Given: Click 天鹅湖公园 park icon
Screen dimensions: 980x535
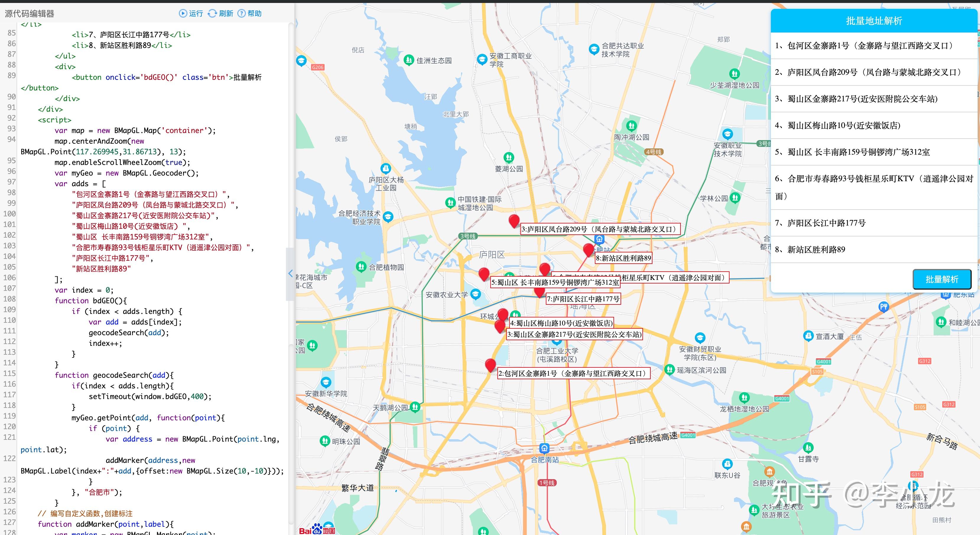Looking at the screenshot, I should coord(415,407).
